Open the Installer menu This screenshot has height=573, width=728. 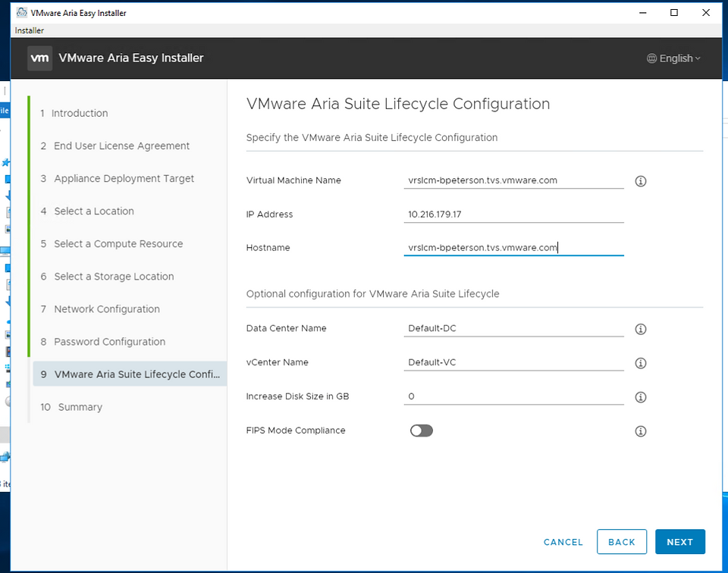point(30,30)
